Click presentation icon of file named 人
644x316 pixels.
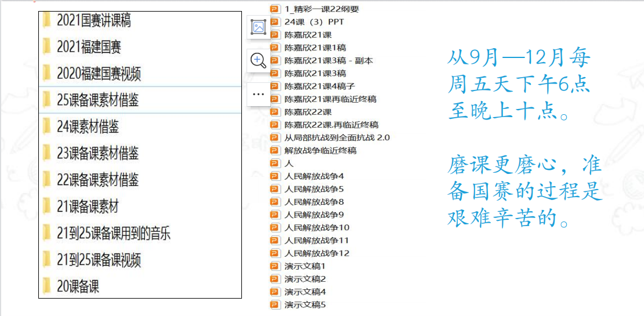click(x=274, y=164)
